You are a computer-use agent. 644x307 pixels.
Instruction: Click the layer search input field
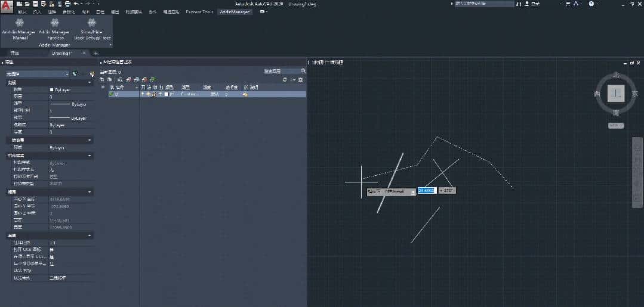tap(282, 71)
